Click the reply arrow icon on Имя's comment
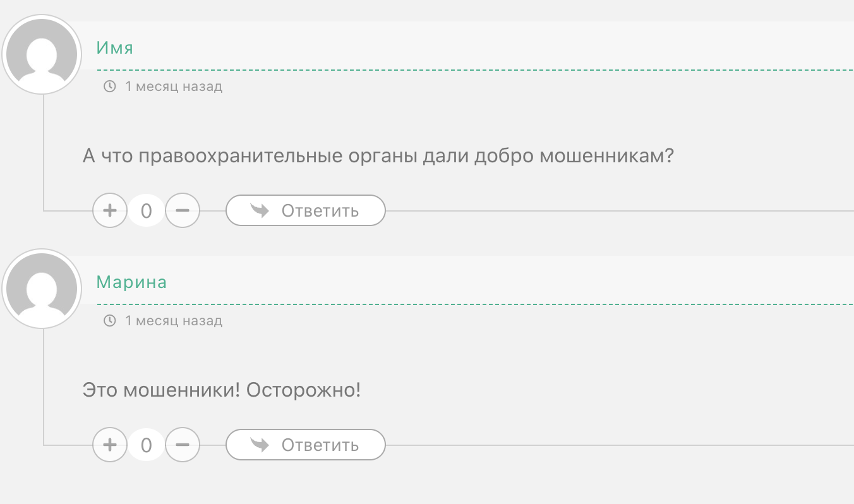Viewport: 854px width, 504px height. click(260, 210)
